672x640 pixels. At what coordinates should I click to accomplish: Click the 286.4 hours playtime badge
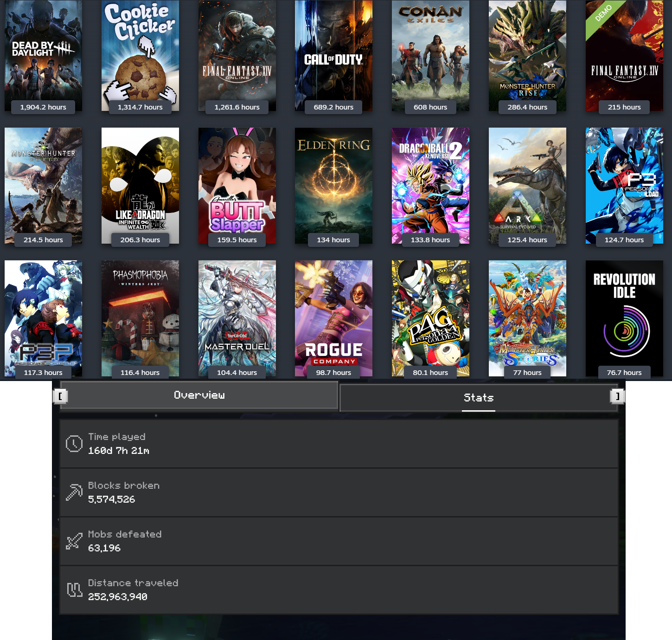pos(527,107)
